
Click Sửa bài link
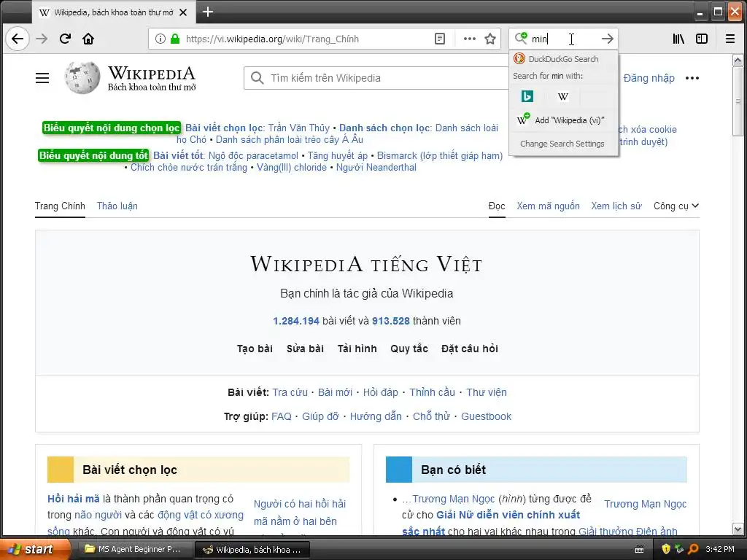click(x=305, y=349)
